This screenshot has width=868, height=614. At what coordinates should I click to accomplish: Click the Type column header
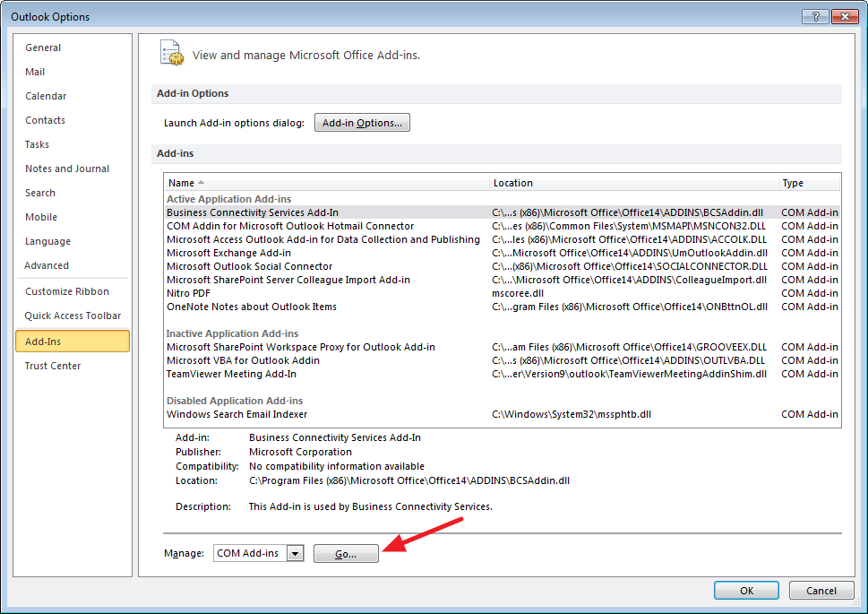[x=809, y=183]
